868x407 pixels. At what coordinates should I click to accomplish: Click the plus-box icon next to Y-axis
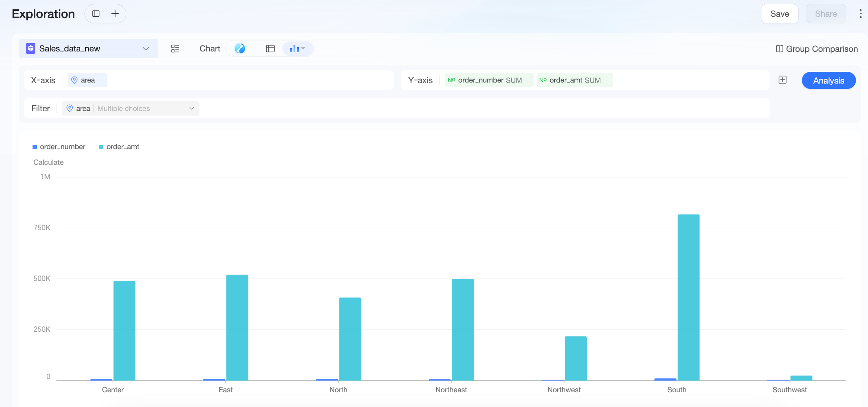[x=782, y=80]
